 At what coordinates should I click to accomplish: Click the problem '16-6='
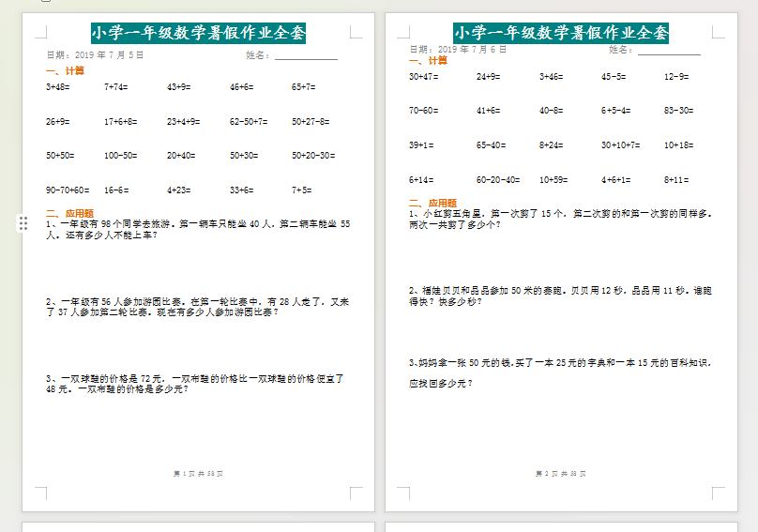116,190
